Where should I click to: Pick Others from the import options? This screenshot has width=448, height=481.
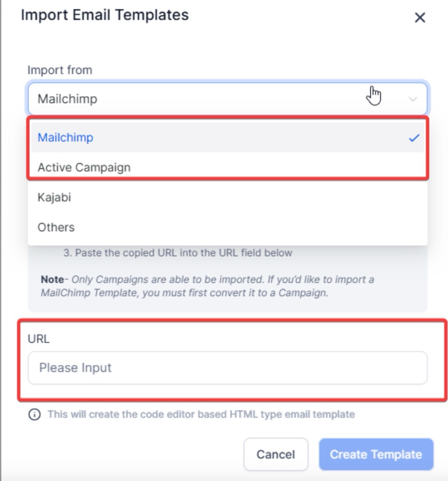[x=56, y=227]
